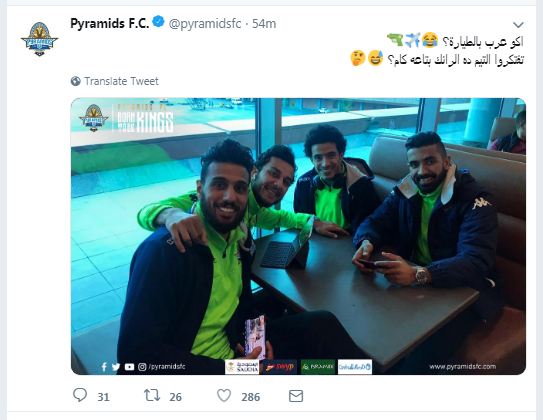Screen dimensions: 543x420
Task: Open the Pyramids F.C. display name
Action: [109, 23]
